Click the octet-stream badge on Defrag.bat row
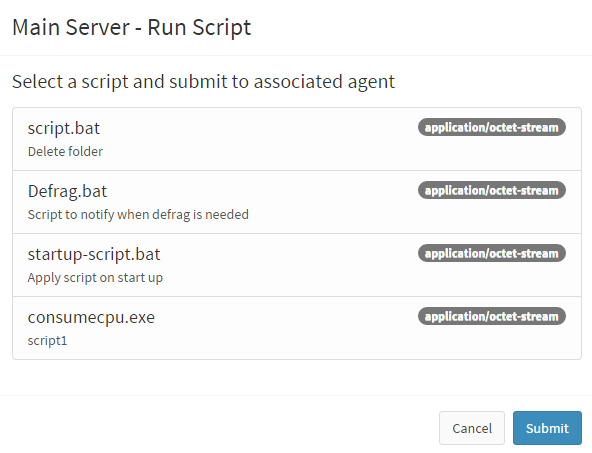This screenshot has width=592, height=453. pyautogui.click(x=492, y=190)
